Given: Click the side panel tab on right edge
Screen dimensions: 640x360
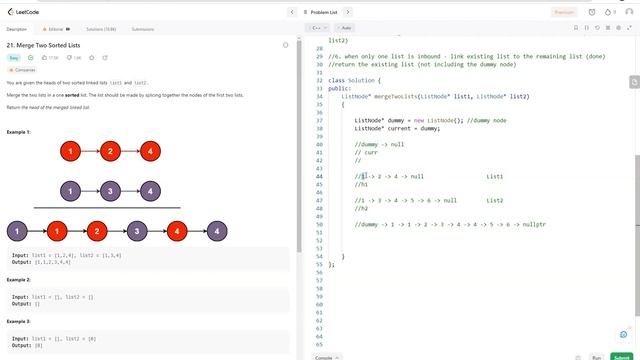Looking at the screenshot, I should click(634, 82).
